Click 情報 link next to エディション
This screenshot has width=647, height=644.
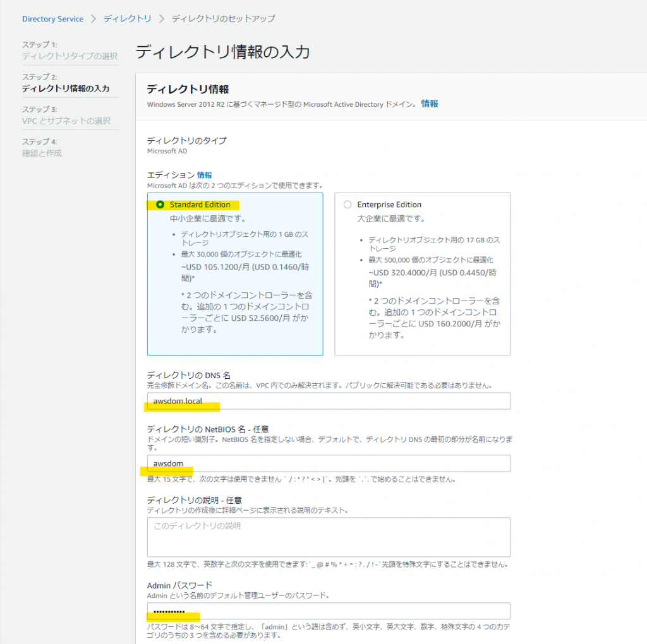click(x=205, y=175)
